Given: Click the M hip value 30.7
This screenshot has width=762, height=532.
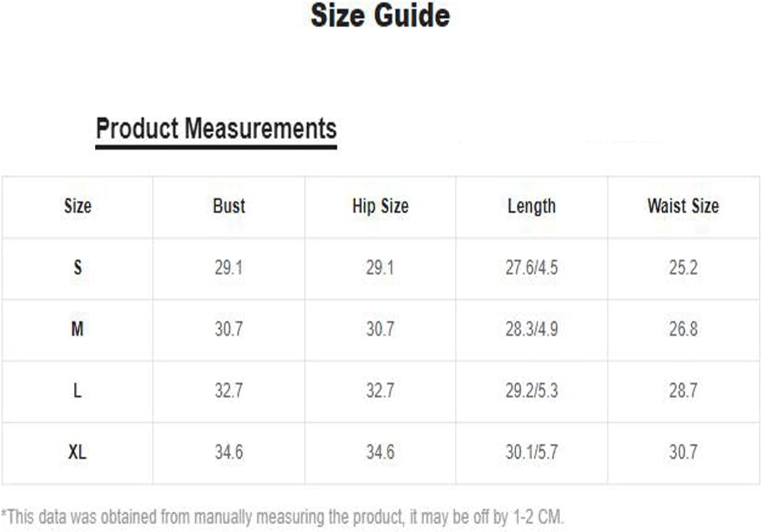Looking at the screenshot, I should coord(380,329).
